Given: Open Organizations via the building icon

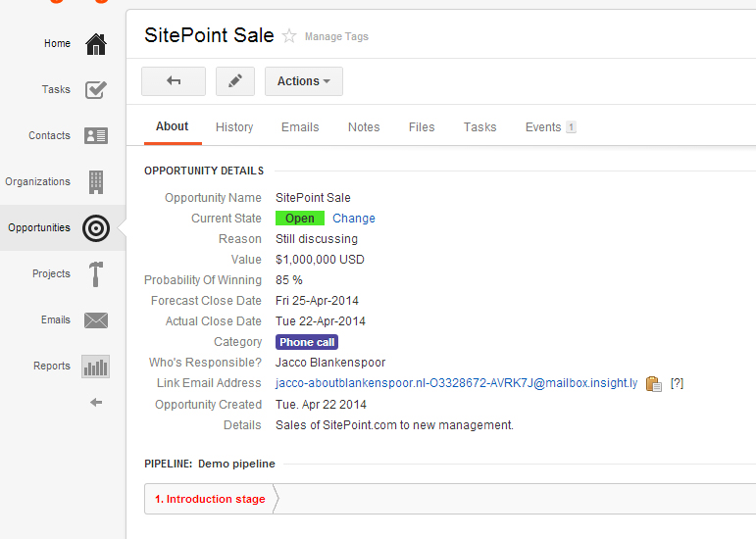Looking at the screenshot, I should pos(95,182).
